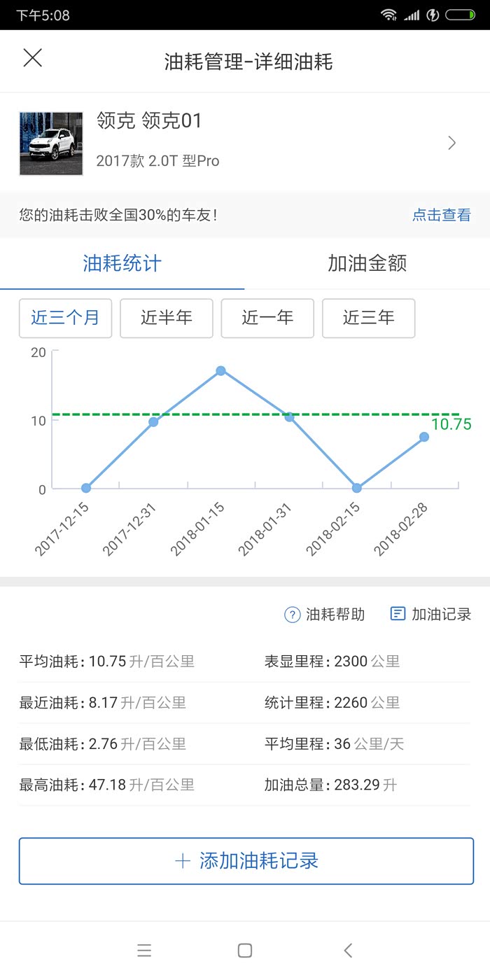This screenshot has width=490, height=980.
Task: Open the 领克01 car thumbnail image
Action: (50, 143)
